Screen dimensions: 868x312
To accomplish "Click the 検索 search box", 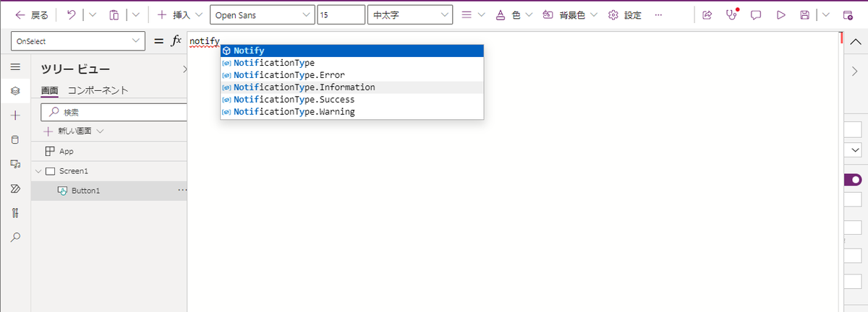I will tap(114, 112).
